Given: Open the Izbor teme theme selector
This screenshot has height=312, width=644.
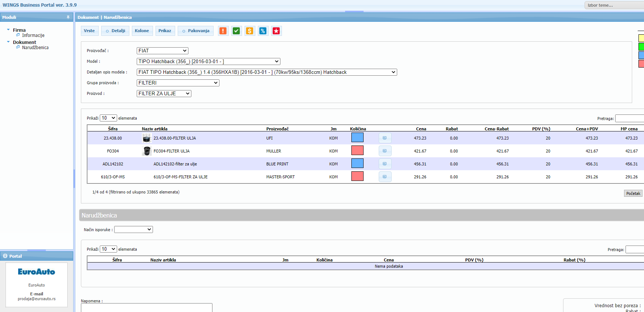Looking at the screenshot, I should click(x=614, y=5).
